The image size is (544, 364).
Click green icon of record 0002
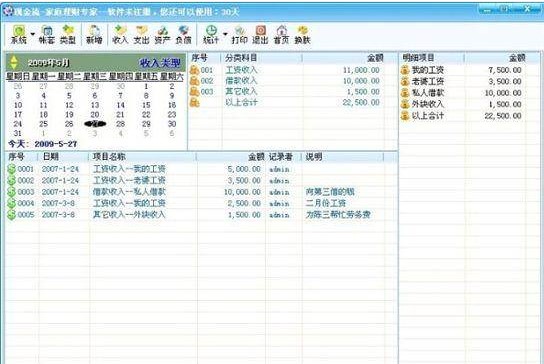[11, 180]
